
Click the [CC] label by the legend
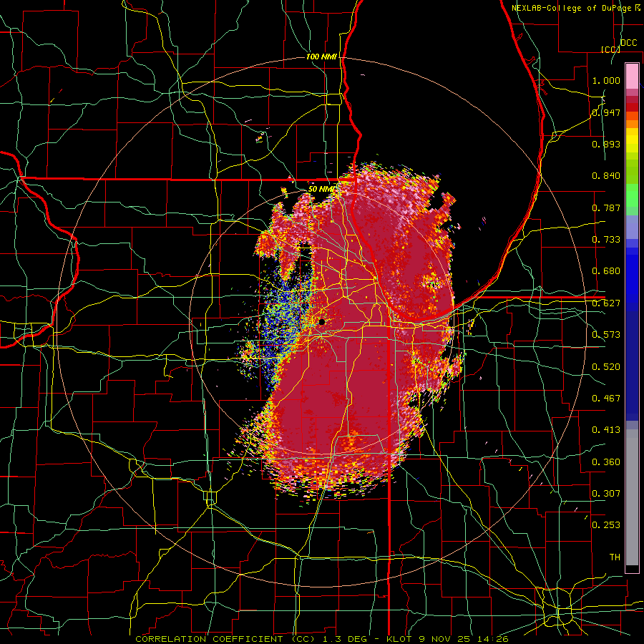pyautogui.click(x=610, y=49)
